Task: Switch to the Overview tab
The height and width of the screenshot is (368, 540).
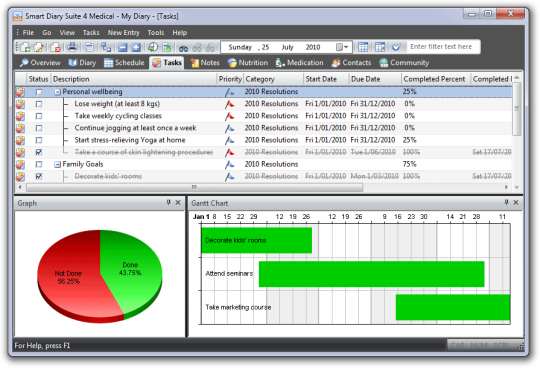Action: coord(40,63)
